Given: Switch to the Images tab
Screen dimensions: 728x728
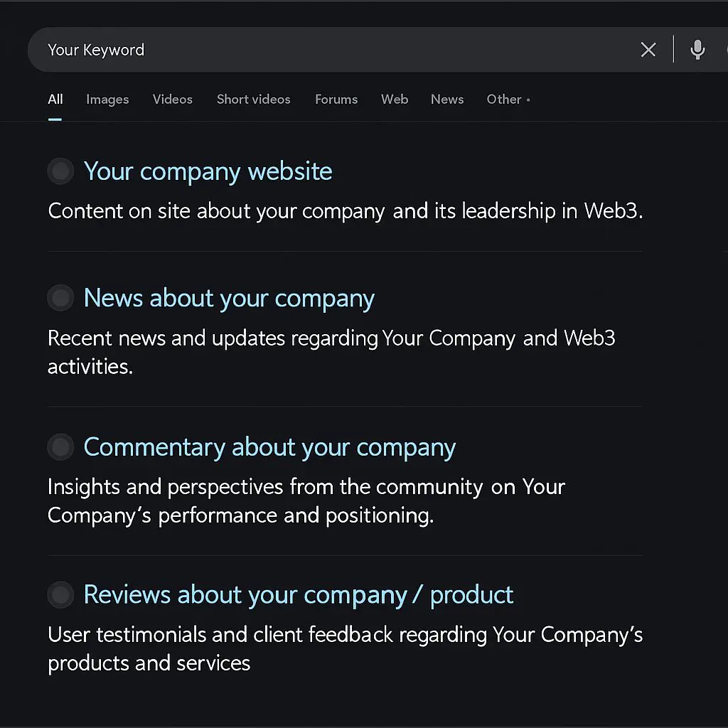Looking at the screenshot, I should (107, 100).
